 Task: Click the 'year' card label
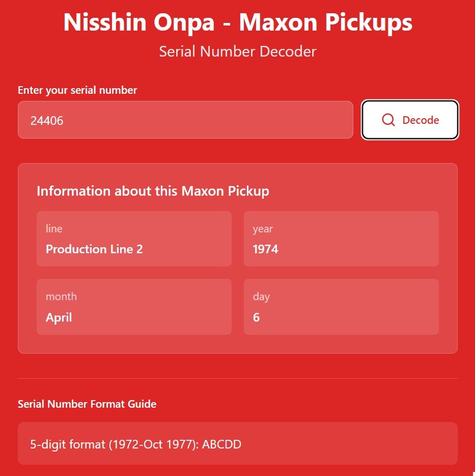[x=263, y=229]
